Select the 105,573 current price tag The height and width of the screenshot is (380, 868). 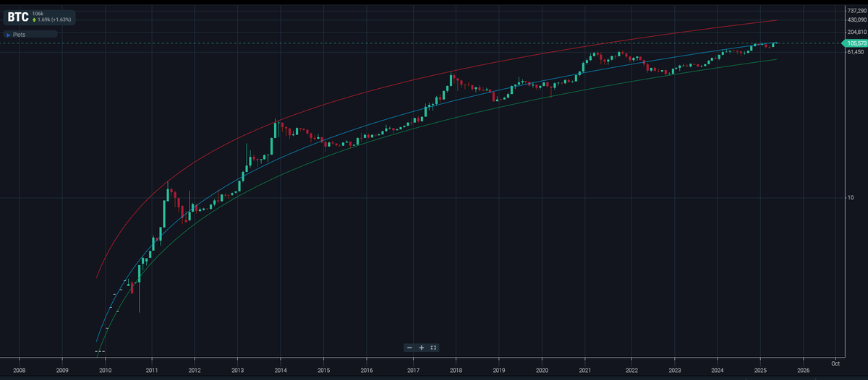click(856, 43)
